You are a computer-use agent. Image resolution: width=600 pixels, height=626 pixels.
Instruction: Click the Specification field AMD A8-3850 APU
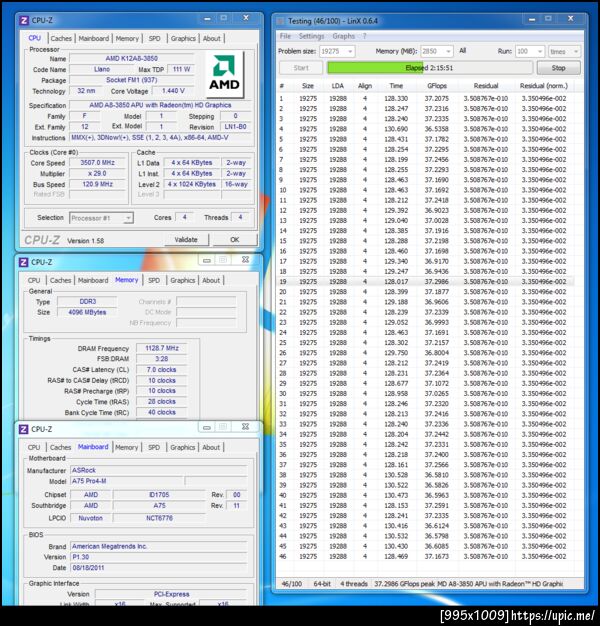(x=160, y=105)
